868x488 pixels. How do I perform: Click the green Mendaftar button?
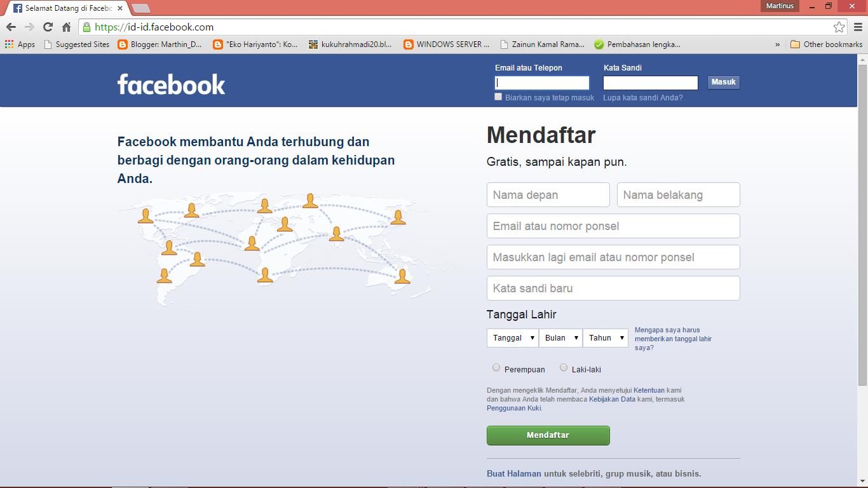click(548, 435)
